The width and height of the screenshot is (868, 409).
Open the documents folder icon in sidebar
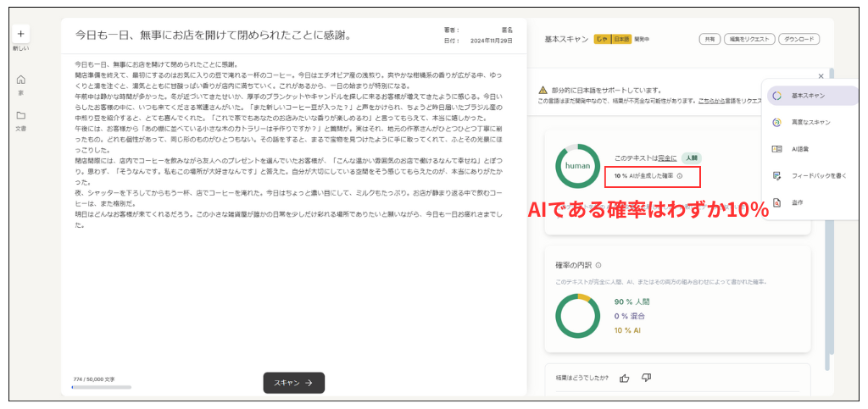pos(20,115)
